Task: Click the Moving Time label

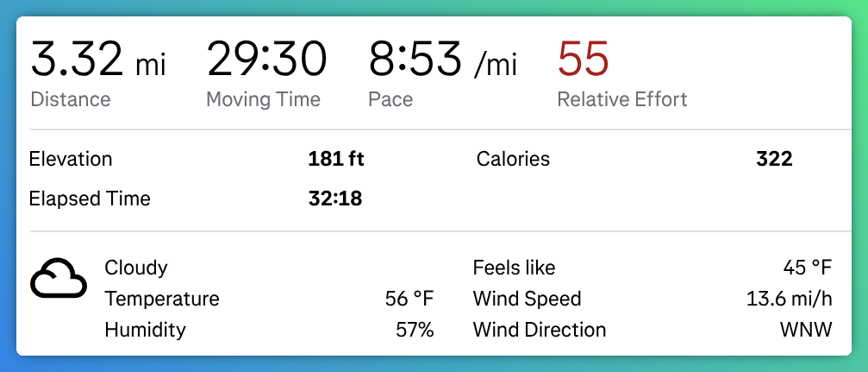Action: (x=263, y=100)
